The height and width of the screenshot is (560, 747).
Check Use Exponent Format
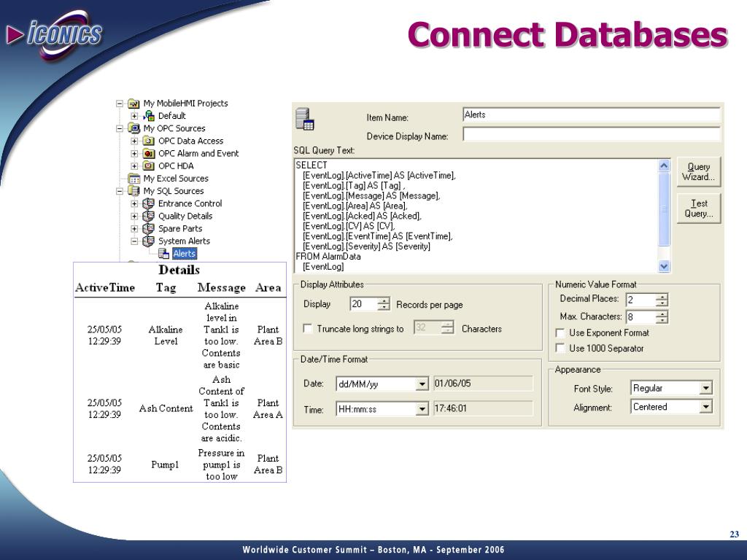[x=561, y=332]
